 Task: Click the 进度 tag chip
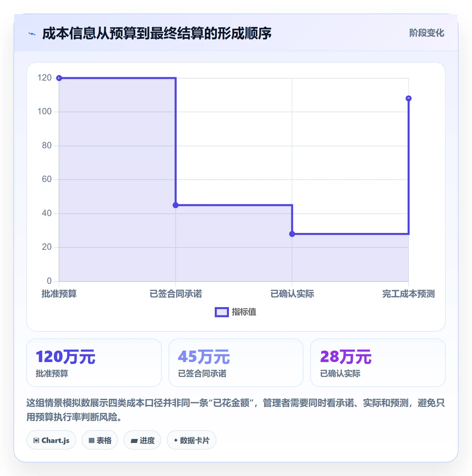pyautogui.click(x=142, y=440)
